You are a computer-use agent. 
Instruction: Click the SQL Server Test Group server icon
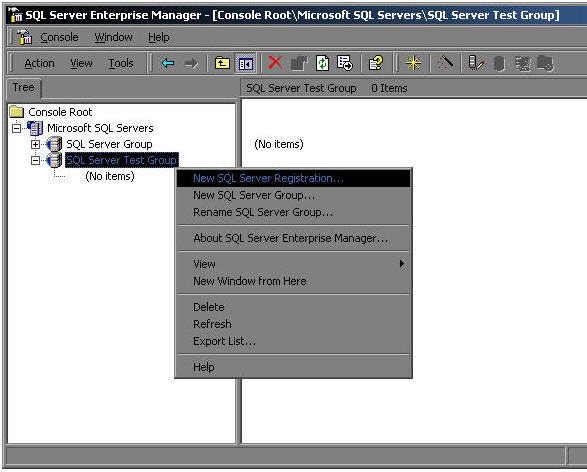[54, 160]
